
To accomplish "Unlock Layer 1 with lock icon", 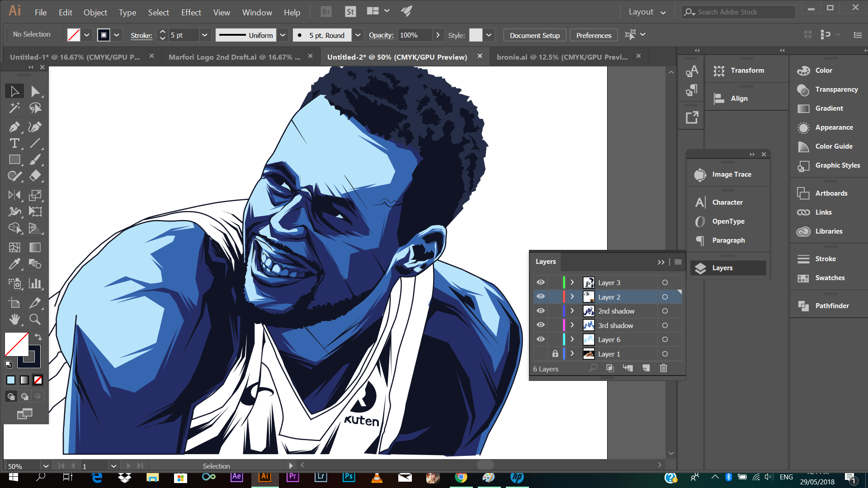I will [555, 353].
